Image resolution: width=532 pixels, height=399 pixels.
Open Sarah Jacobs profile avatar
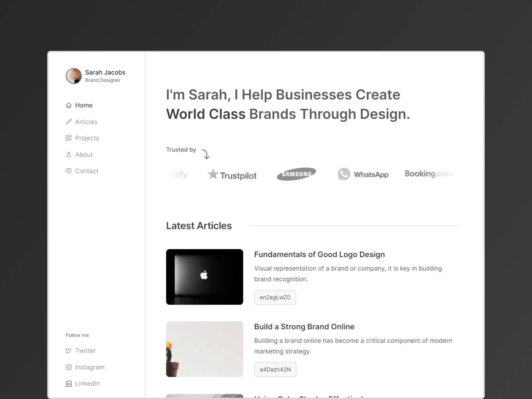(x=74, y=76)
